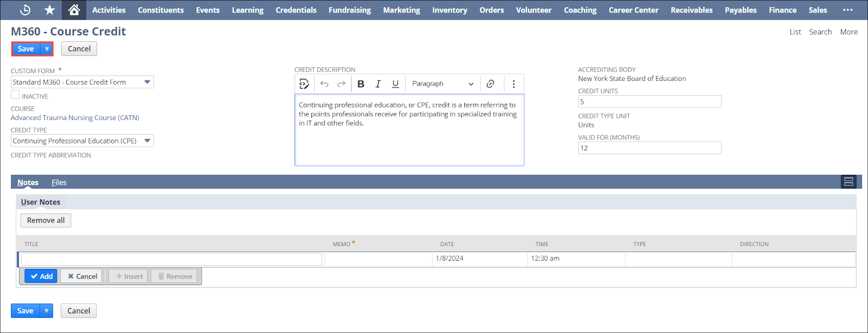
Task: Click the undo arrow in editor
Action: click(324, 84)
